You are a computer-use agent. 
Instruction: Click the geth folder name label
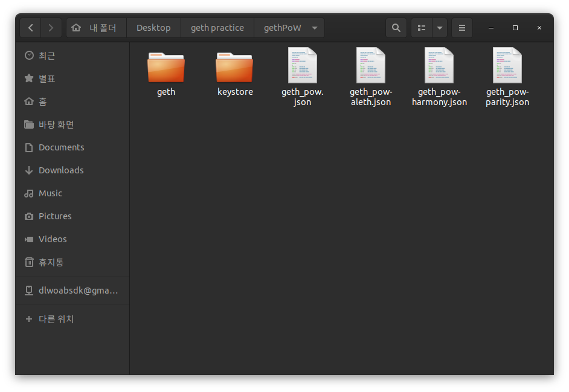(166, 92)
